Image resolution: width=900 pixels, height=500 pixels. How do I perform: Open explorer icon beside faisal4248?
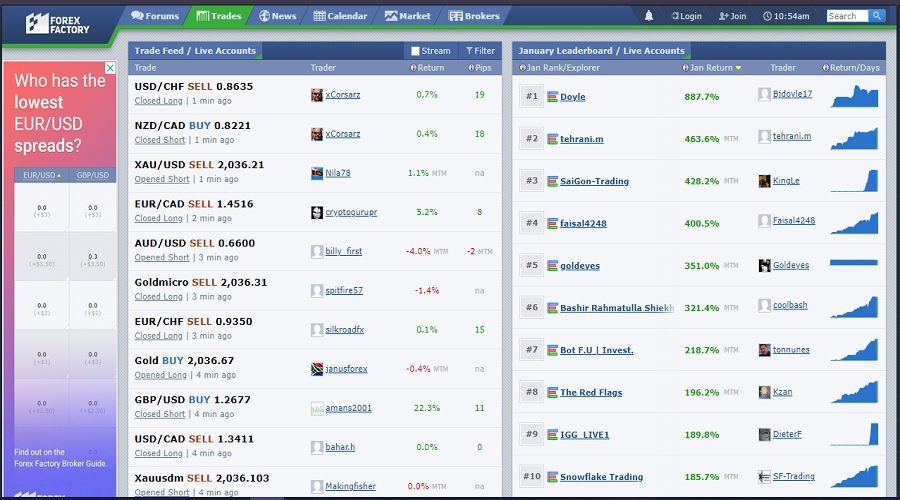pyautogui.click(x=552, y=223)
